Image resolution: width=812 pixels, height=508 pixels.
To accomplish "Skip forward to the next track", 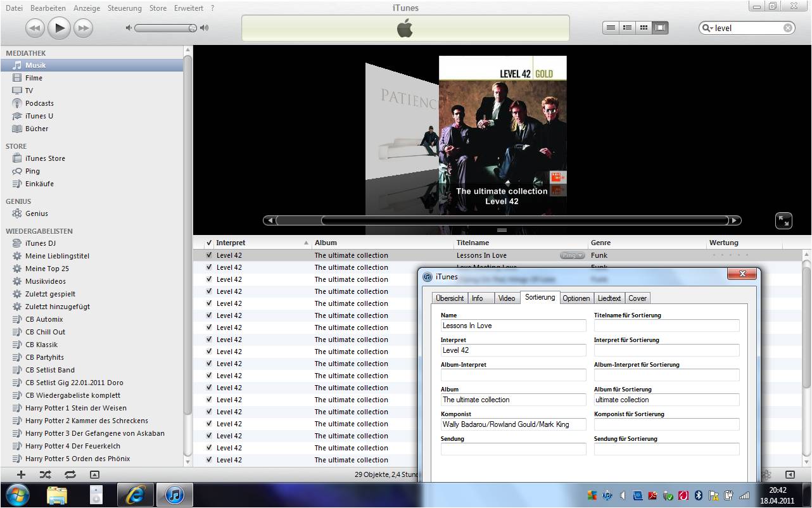I will point(83,28).
